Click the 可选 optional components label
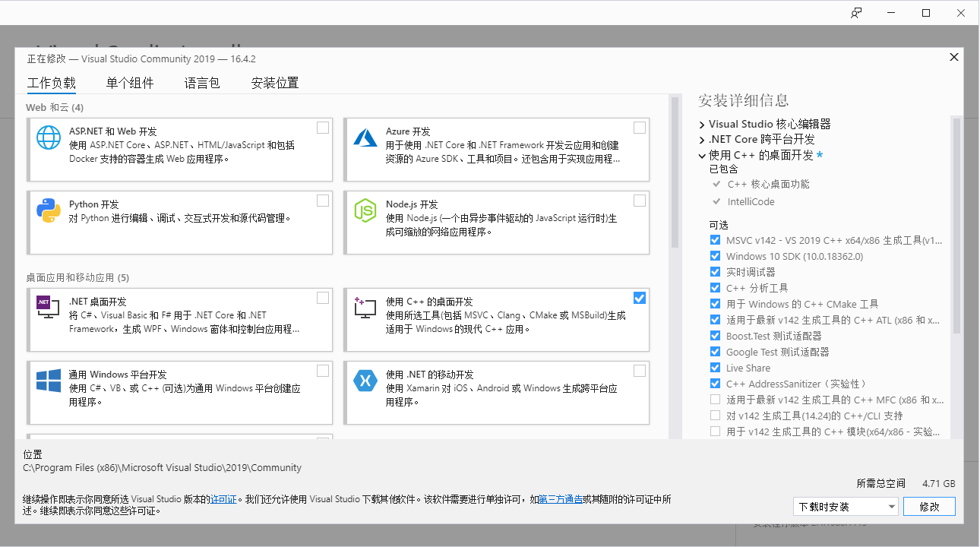The width and height of the screenshot is (980, 547). click(x=719, y=225)
